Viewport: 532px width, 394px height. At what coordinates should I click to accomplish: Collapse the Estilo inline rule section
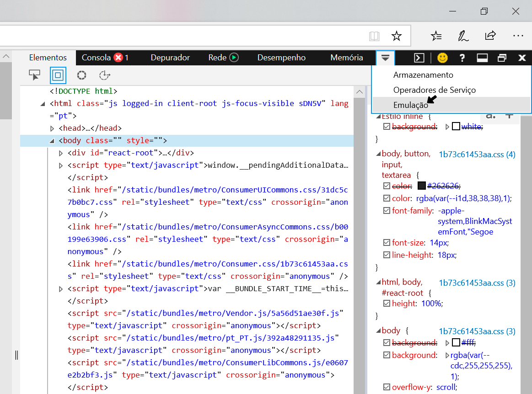[x=378, y=117]
